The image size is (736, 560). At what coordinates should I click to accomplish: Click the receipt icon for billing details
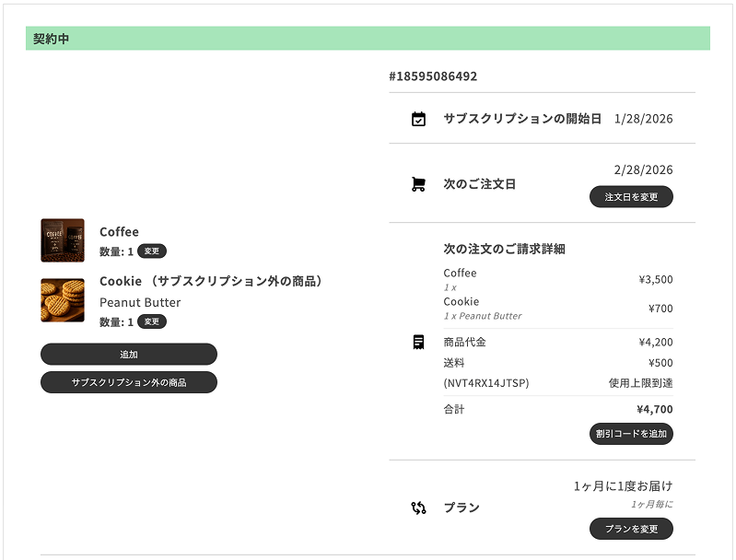[x=418, y=342]
